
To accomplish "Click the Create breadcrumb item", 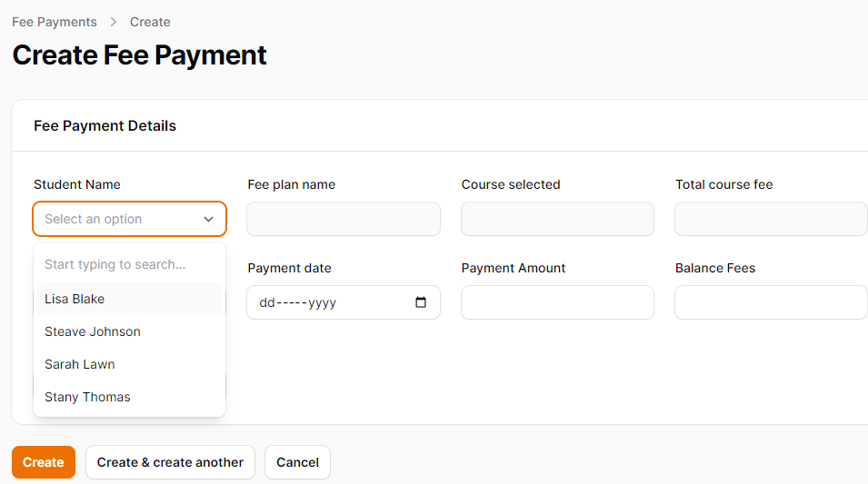I will coord(150,22).
